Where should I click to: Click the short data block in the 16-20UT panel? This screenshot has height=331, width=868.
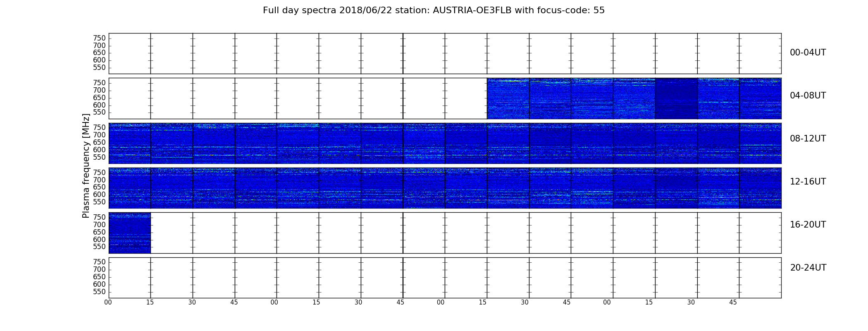[130, 233]
